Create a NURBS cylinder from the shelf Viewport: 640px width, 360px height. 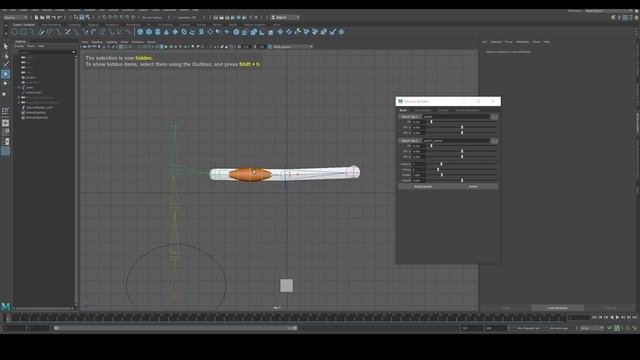158,32
